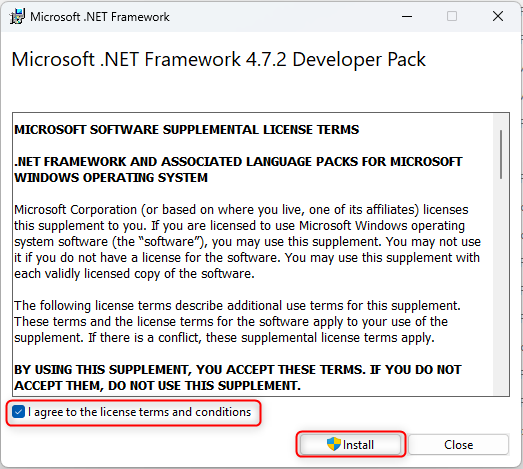Click the 'Microsoft .NET Framework' title bar text
Screen dimensions: 523x469
click(100, 17)
